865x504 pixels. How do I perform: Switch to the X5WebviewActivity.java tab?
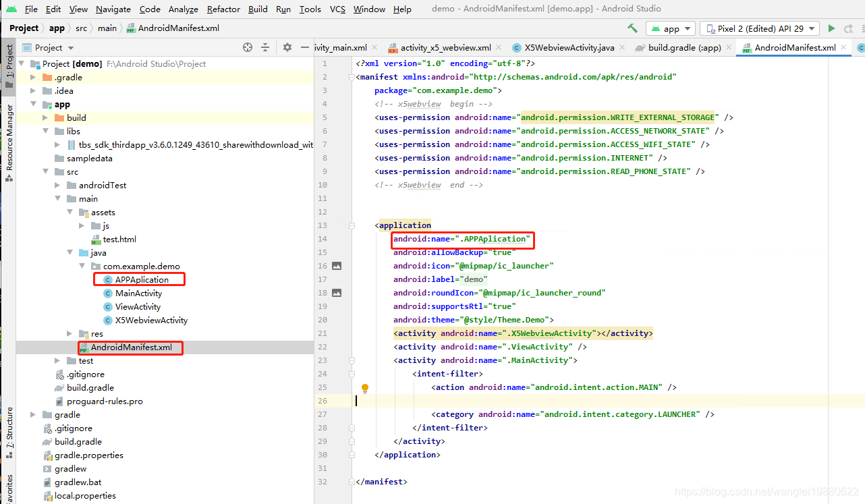point(568,48)
